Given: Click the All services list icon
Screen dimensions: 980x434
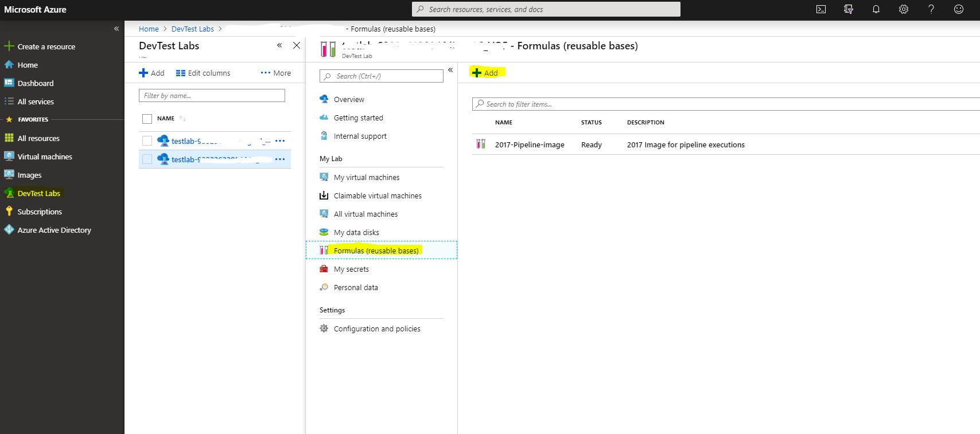Looking at the screenshot, I should pyautogui.click(x=9, y=101).
